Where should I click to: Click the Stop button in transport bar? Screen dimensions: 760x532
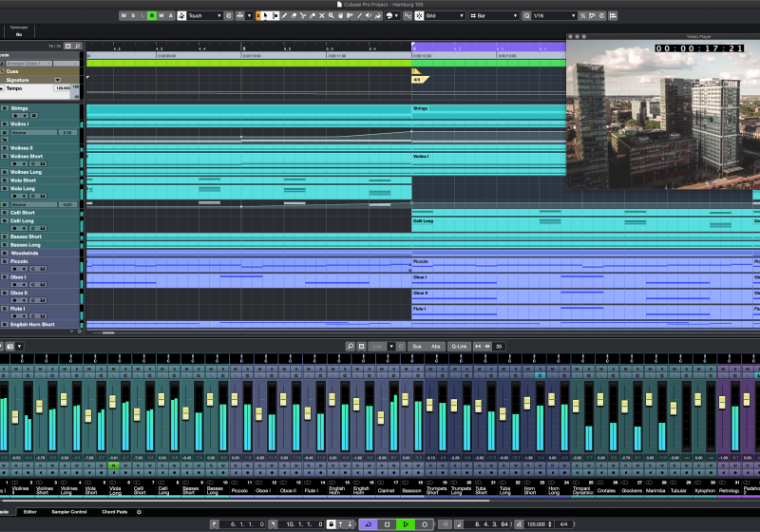(x=387, y=523)
